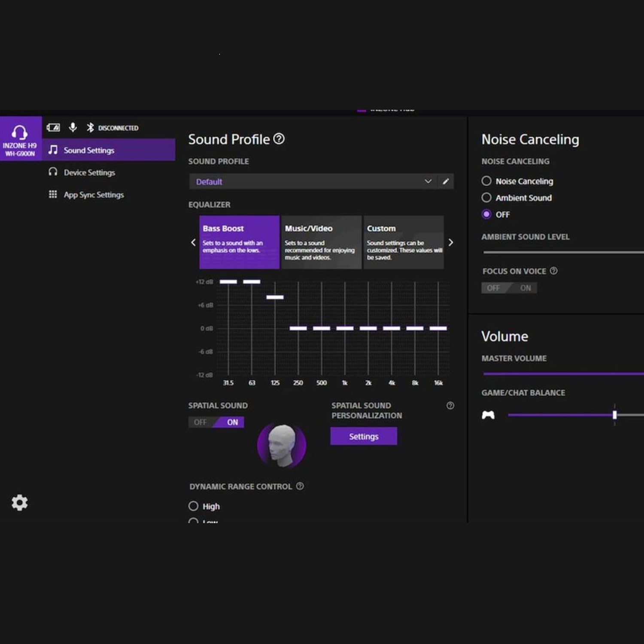The image size is (644, 644).
Task: Click the 500 Hz equalizer band handle
Action: tap(322, 328)
